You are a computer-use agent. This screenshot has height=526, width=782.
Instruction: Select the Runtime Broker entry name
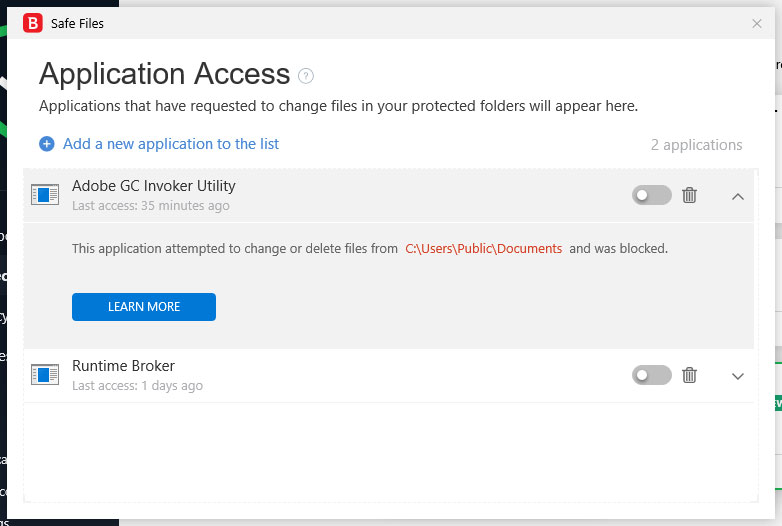[x=123, y=366]
